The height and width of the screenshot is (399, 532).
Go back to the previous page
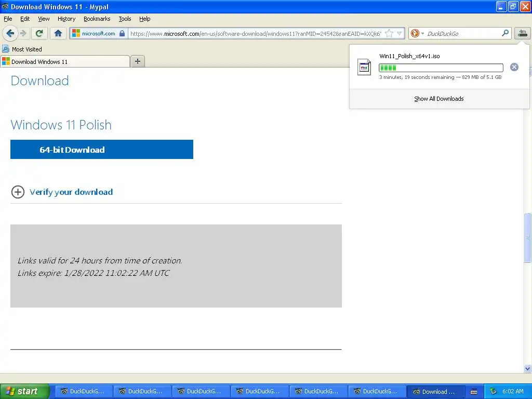point(10,33)
